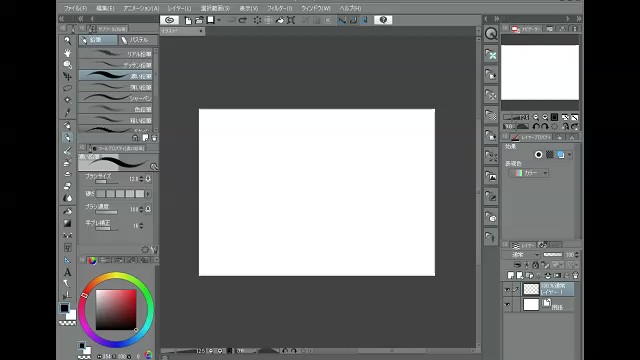Toggle border effect circle button
Image resolution: width=640 pixels, height=360 pixels.
pyautogui.click(x=539, y=155)
